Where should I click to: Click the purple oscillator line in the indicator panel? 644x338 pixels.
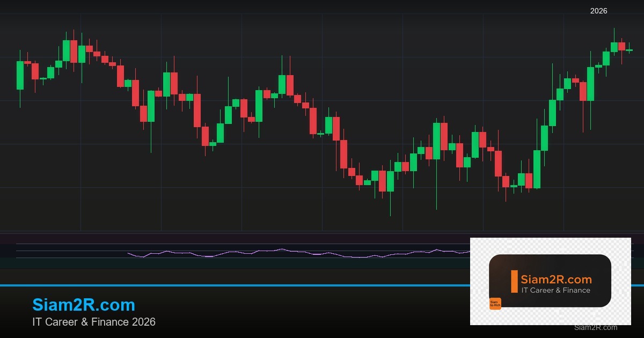point(268,251)
